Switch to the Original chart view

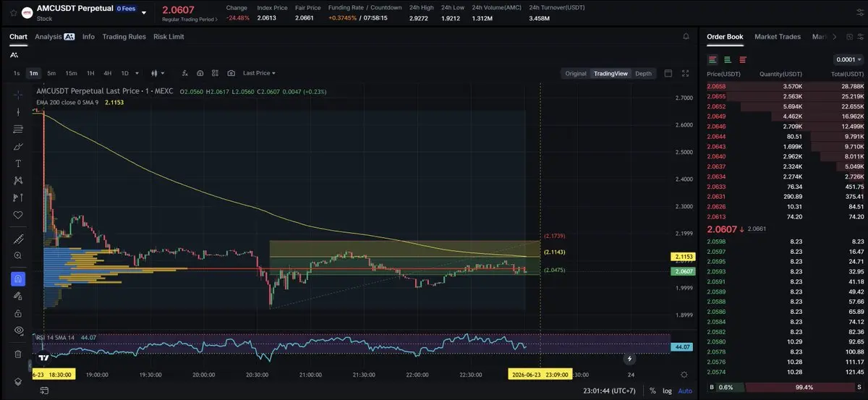[576, 73]
